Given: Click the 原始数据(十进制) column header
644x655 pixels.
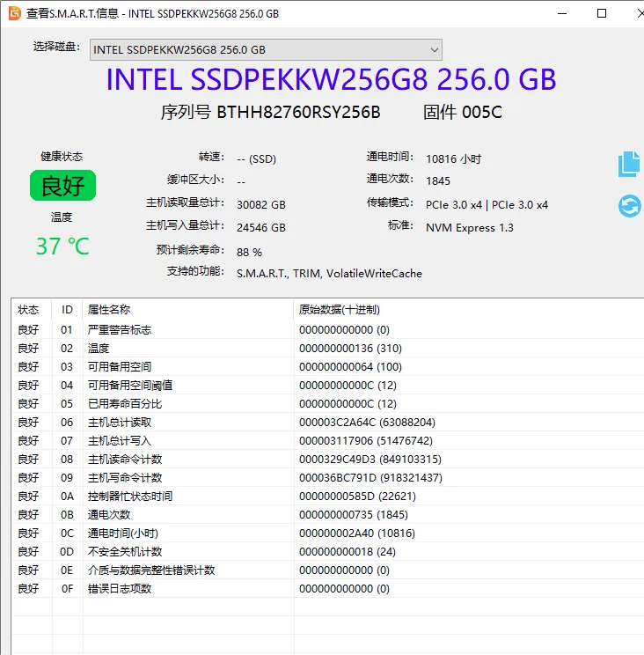Looking at the screenshot, I should (x=469, y=310).
